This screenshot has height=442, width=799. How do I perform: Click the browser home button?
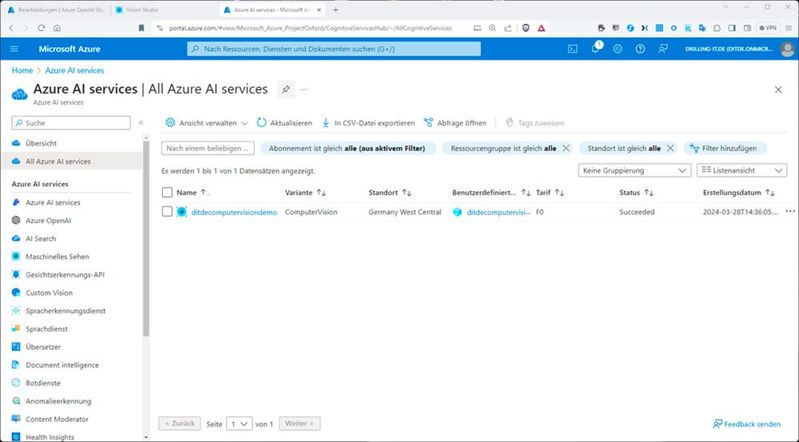pyautogui.click(x=57, y=28)
